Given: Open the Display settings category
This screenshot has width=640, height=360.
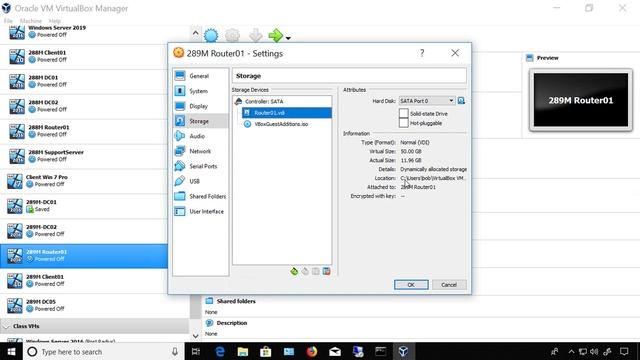Looking at the screenshot, I should pyautogui.click(x=200, y=106).
